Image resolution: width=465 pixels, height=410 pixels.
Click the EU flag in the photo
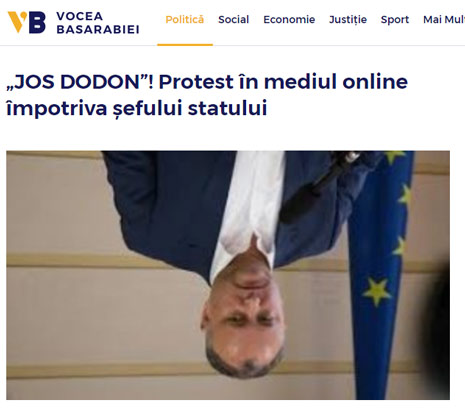380,273
